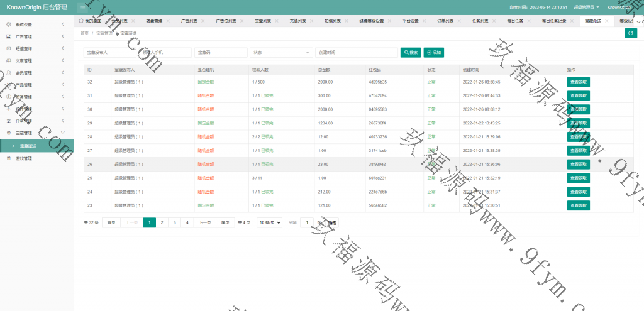
Task: Close the 转盘管理 tab with its X
Action: [x=167, y=21]
